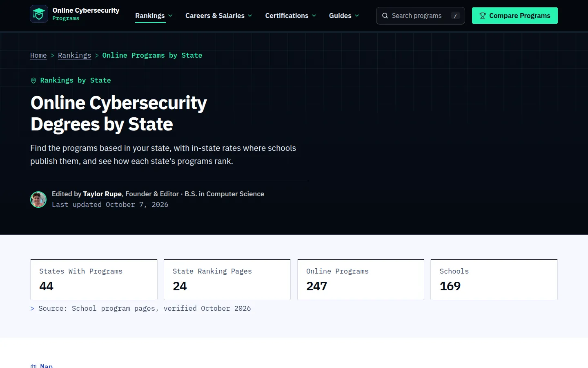Click the Compare Programs button
Viewport: 588px width, 368px height.
515,16
